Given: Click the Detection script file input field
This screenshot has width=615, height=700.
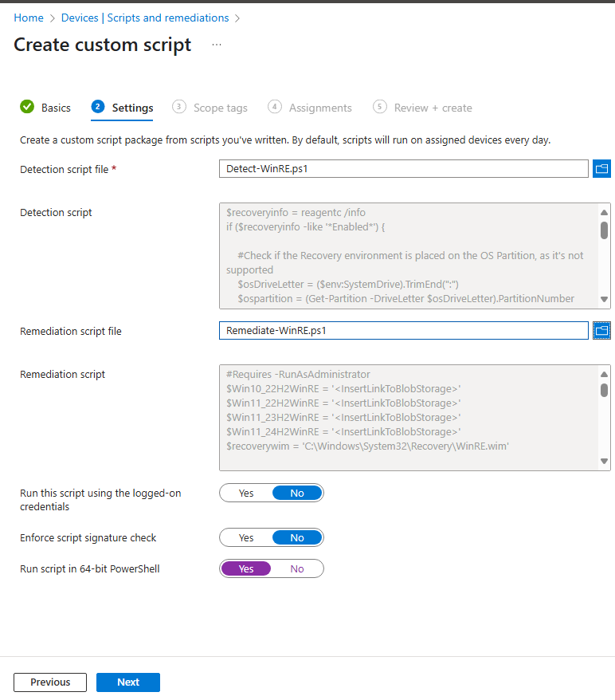Looking at the screenshot, I should (404, 169).
